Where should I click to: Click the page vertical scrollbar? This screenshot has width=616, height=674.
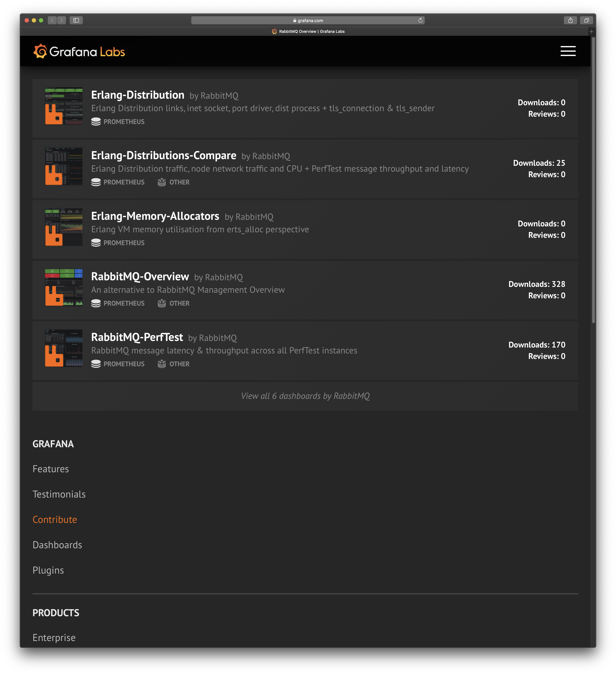(593, 181)
